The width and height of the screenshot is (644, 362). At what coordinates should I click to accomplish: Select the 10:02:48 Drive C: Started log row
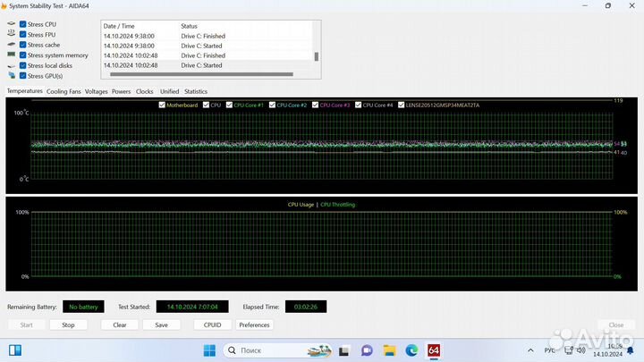point(207,65)
